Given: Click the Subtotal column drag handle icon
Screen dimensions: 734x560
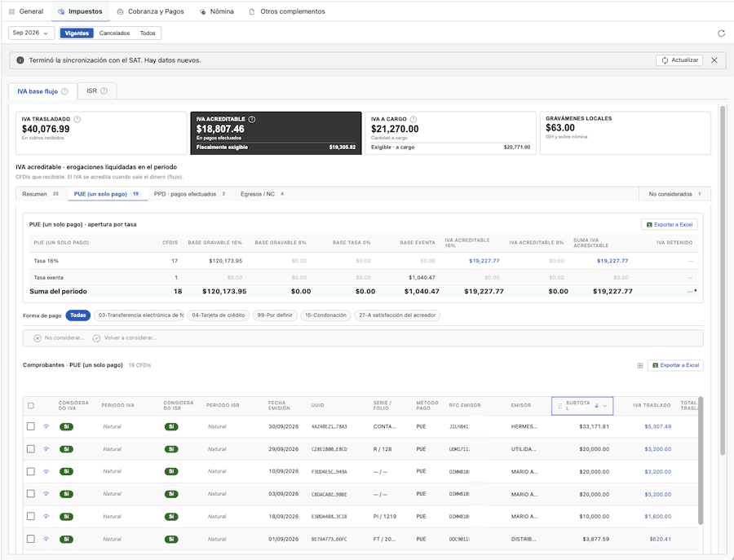Looking at the screenshot, I should click(559, 406).
